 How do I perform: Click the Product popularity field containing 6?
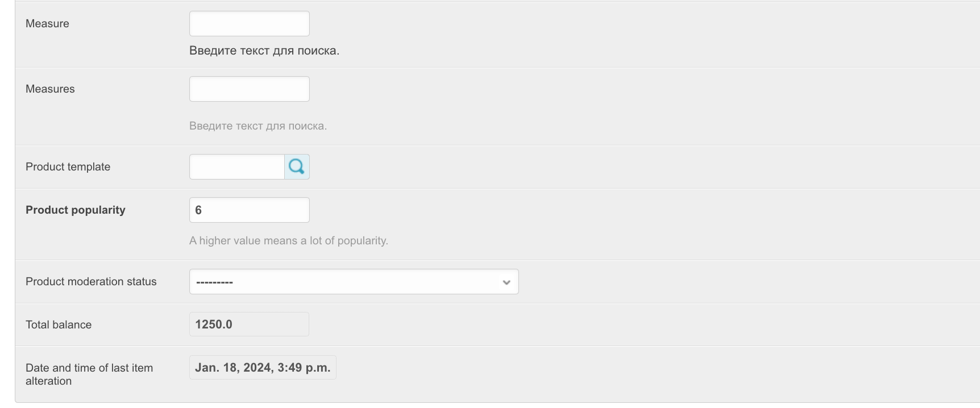[249, 210]
